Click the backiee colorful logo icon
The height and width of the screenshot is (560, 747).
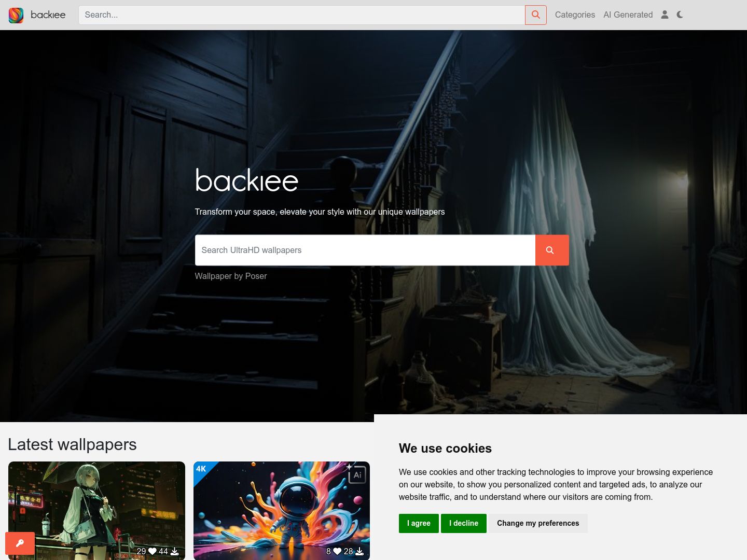tap(16, 15)
